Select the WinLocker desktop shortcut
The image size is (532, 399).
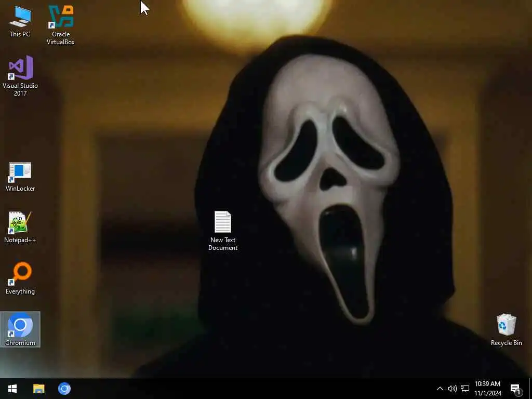pyautogui.click(x=20, y=177)
